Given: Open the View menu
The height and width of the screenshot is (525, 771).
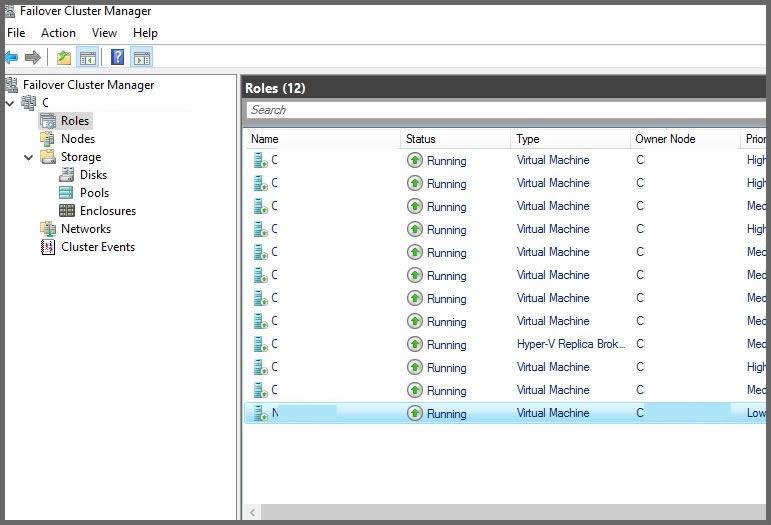Looking at the screenshot, I should pos(104,33).
